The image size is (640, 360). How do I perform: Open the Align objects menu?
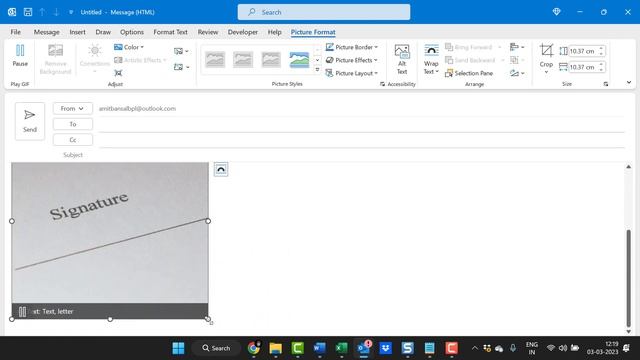click(x=517, y=47)
